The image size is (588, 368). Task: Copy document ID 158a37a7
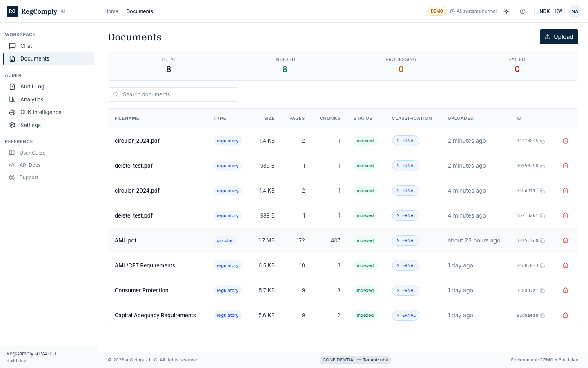[542, 291]
